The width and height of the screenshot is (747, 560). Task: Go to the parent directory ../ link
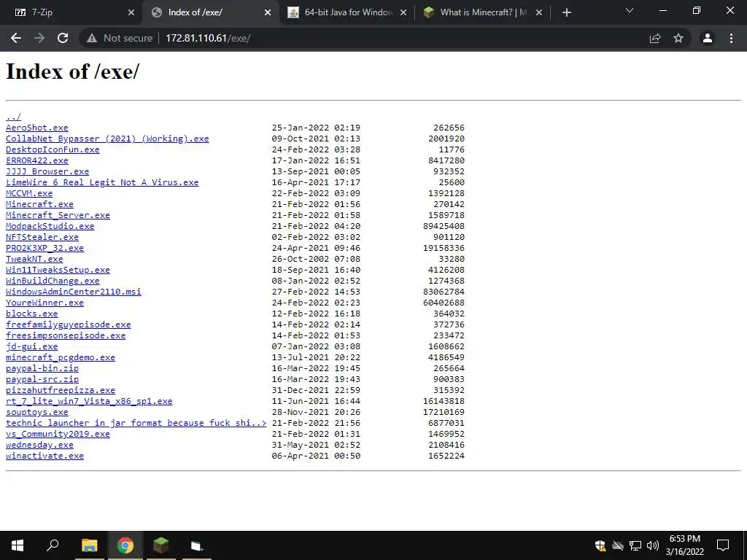pyautogui.click(x=13, y=117)
